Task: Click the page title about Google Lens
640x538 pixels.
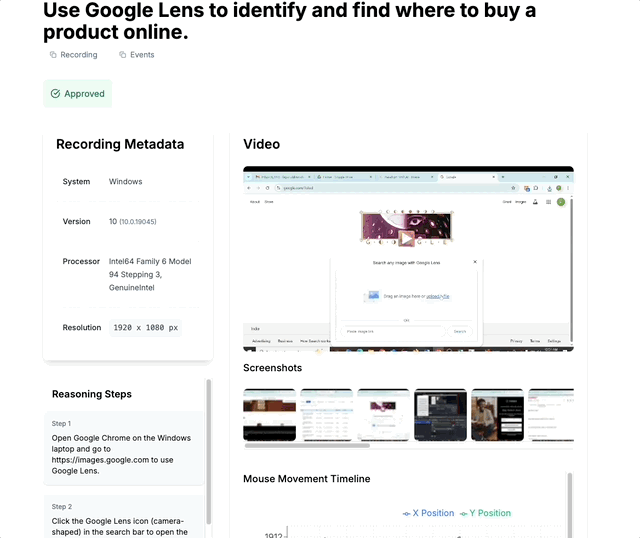Action: click(x=289, y=21)
